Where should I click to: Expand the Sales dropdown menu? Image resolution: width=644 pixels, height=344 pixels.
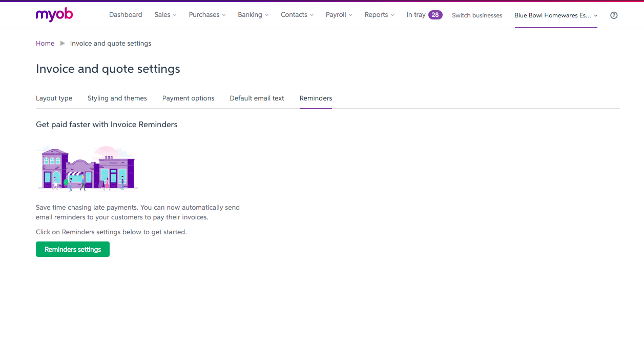tap(165, 15)
